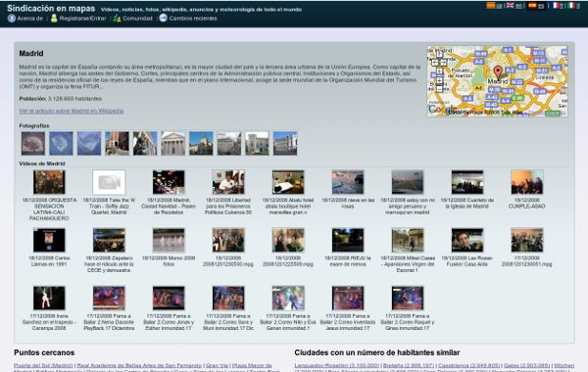Play video Cuarteto de la Iglesia de Madrid
This screenshot has width=588, height=372.
tap(467, 182)
